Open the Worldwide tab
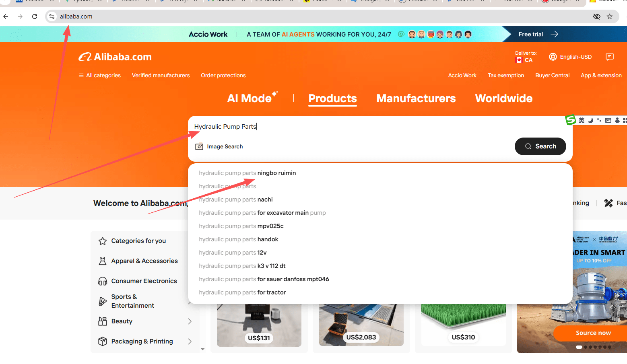Viewport: 627px width, 364px height. click(x=504, y=99)
